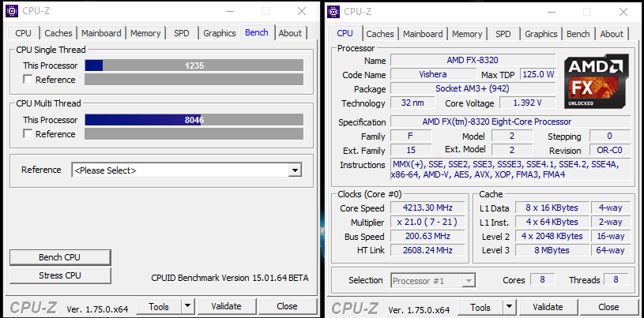Open SPD tab in right window
Screen dimensions: 644x318
point(503,34)
